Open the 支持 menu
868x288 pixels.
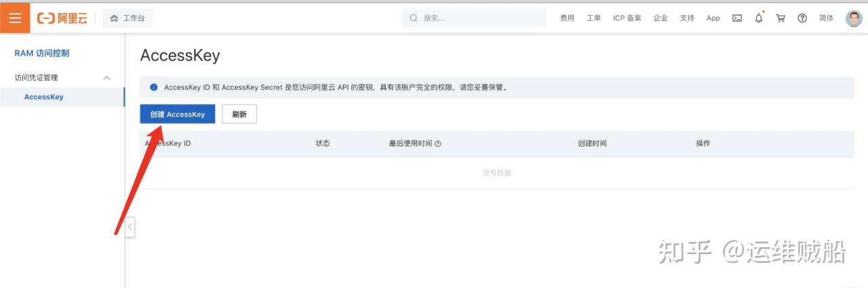coord(687,18)
